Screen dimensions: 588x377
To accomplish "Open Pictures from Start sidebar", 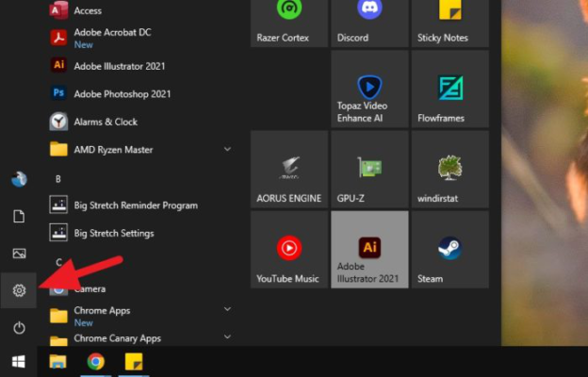I will pos(19,254).
